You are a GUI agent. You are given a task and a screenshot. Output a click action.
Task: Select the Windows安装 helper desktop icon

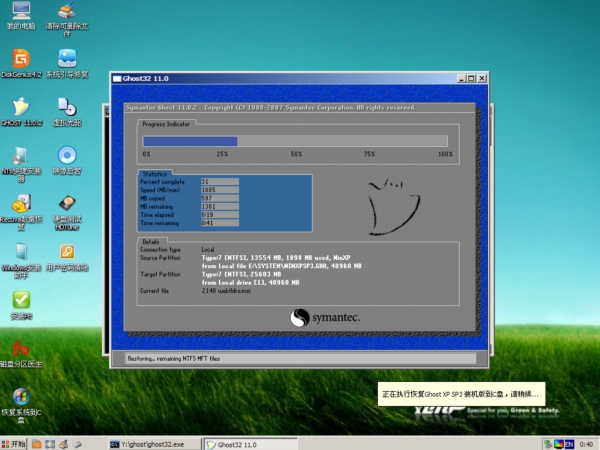click(x=21, y=261)
